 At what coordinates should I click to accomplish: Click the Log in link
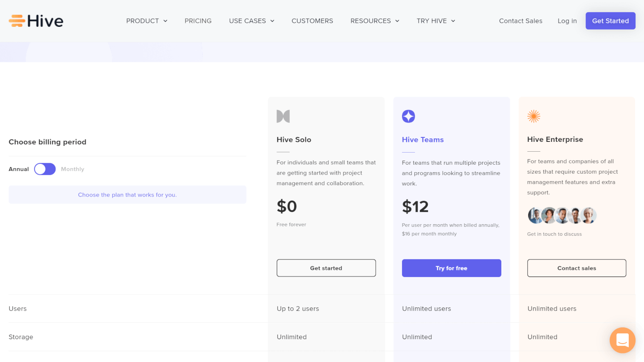(x=567, y=21)
